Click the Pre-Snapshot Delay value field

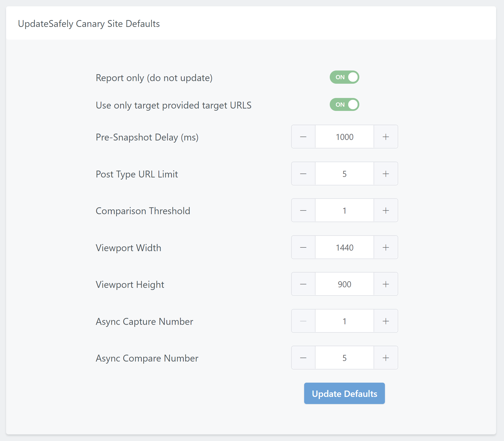(x=345, y=137)
